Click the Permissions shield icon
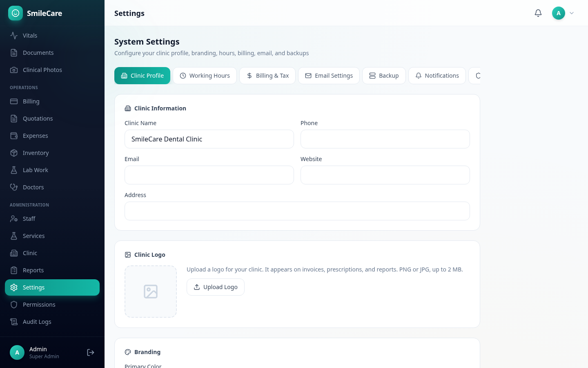The image size is (588, 368). (14, 305)
